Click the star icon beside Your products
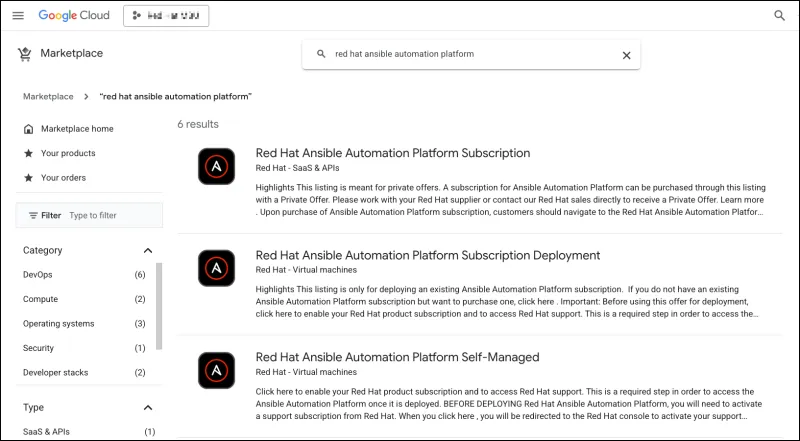Screen dimensions: 800x441 click(x=29, y=153)
